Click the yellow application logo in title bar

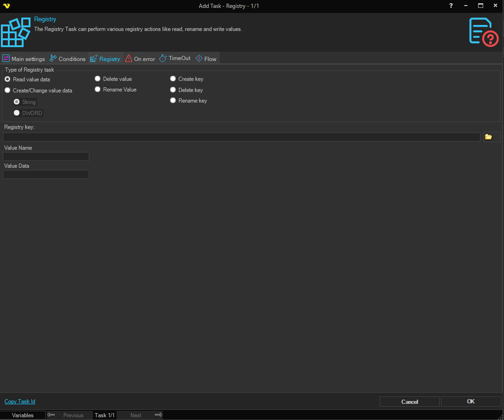(6, 6)
